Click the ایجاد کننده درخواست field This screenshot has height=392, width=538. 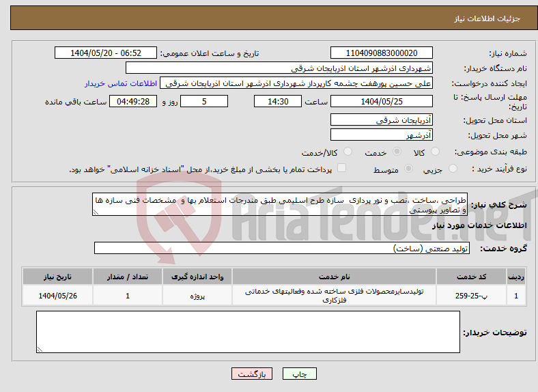[x=296, y=83]
